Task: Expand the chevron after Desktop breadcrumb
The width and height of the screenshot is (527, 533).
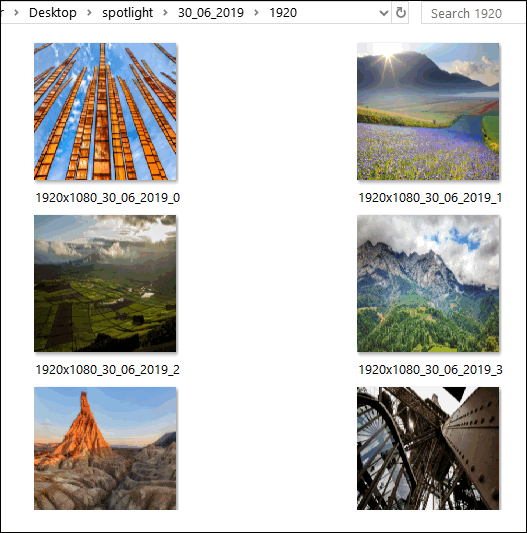Action: coord(89,13)
